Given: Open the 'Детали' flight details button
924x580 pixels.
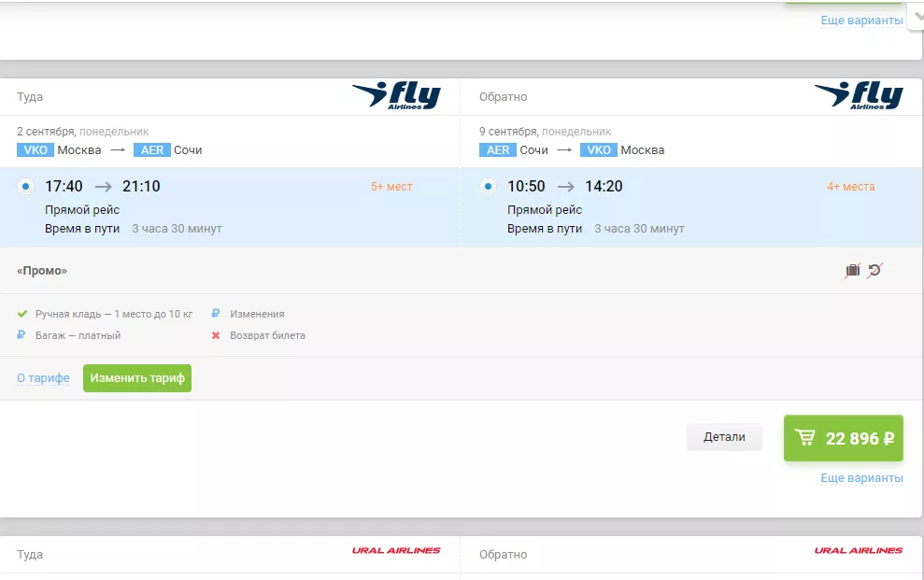Looking at the screenshot, I should (x=724, y=437).
